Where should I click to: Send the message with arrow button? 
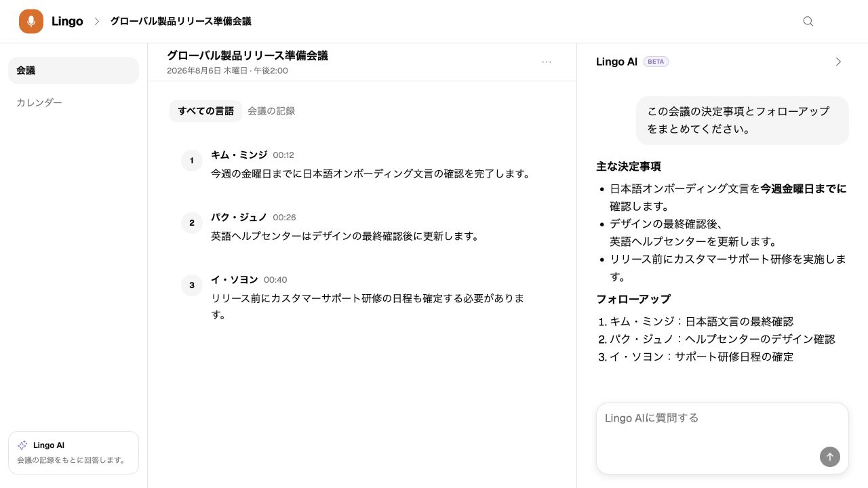(830, 456)
